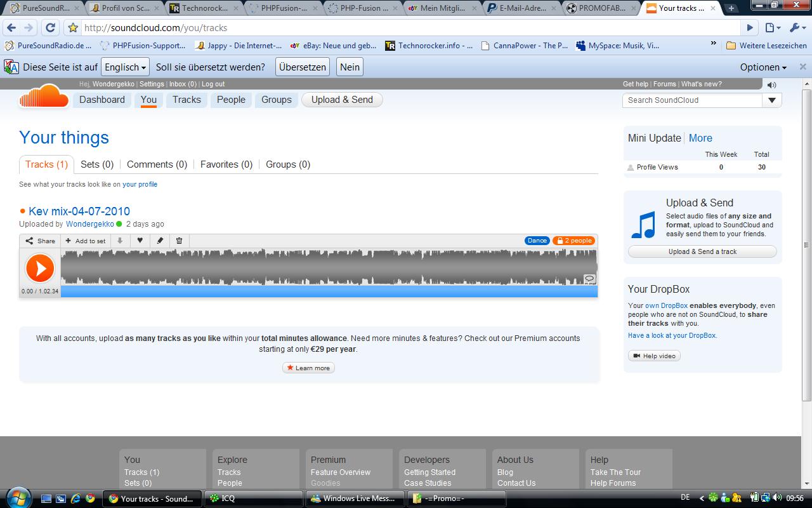Screen dimensions: 812x508
Task: Click the music note upload icon
Action: click(x=643, y=225)
